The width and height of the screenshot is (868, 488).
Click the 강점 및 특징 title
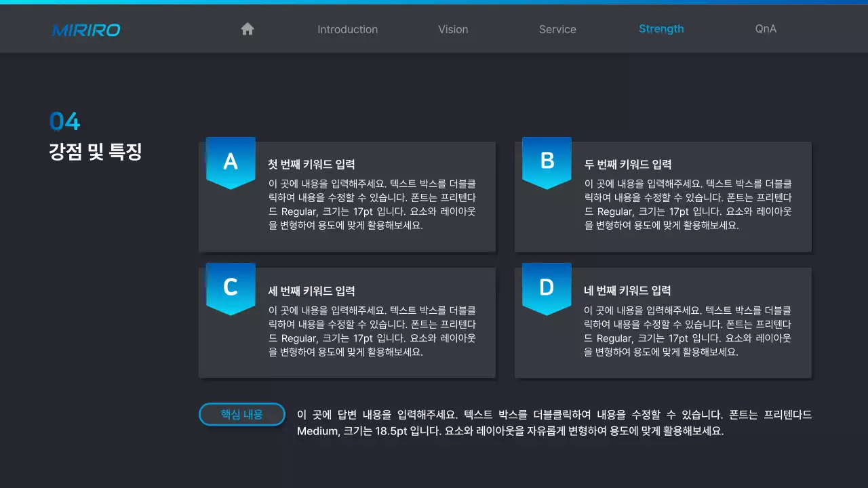point(95,152)
